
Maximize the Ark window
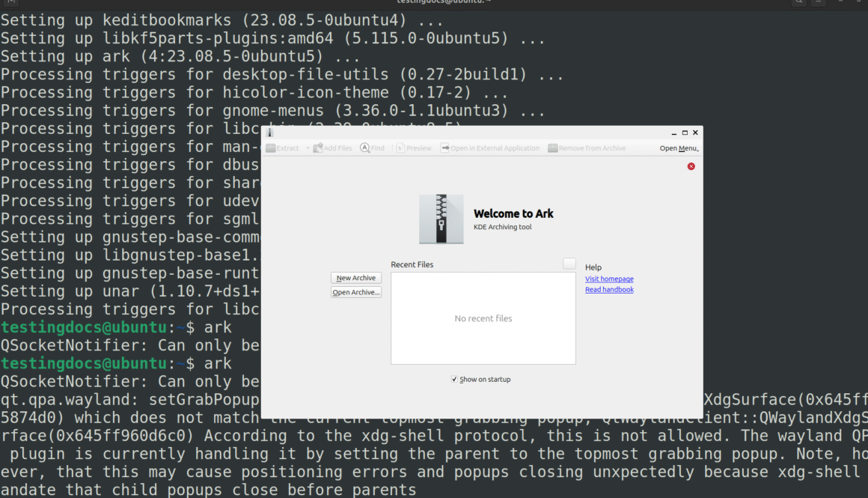click(x=685, y=133)
